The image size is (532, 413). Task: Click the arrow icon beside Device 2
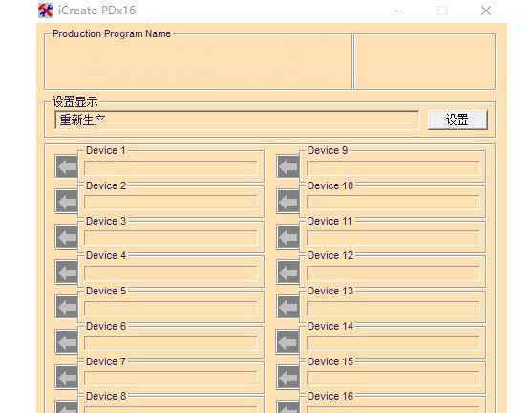click(x=67, y=202)
